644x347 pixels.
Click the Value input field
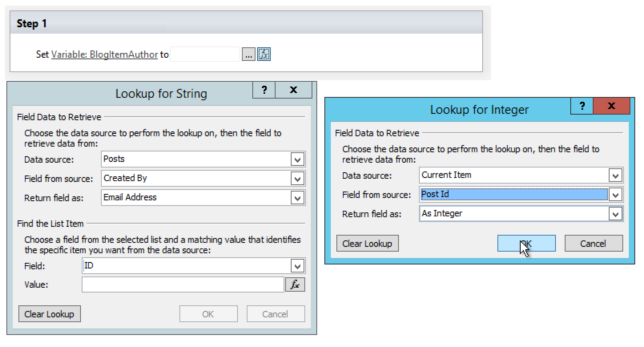click(x=183, y=285)
